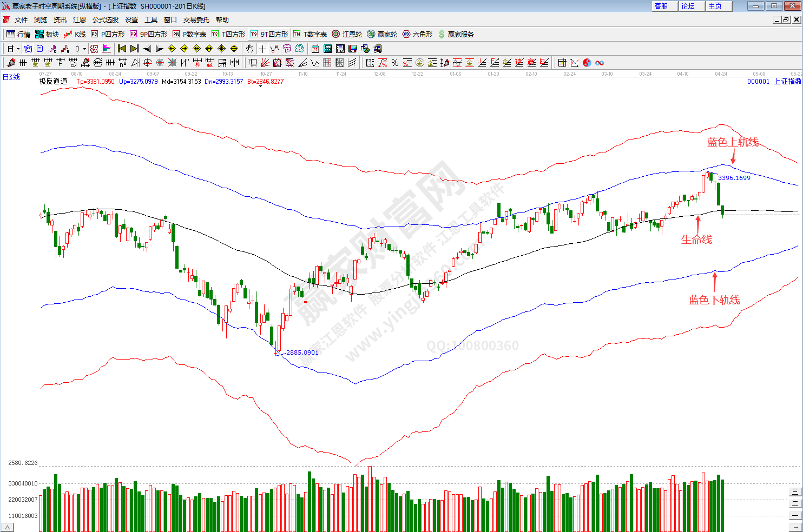Open the calendar date icon
Image resolution: width=803 pixels, height=532 pixels.
(x=315, y=49)
